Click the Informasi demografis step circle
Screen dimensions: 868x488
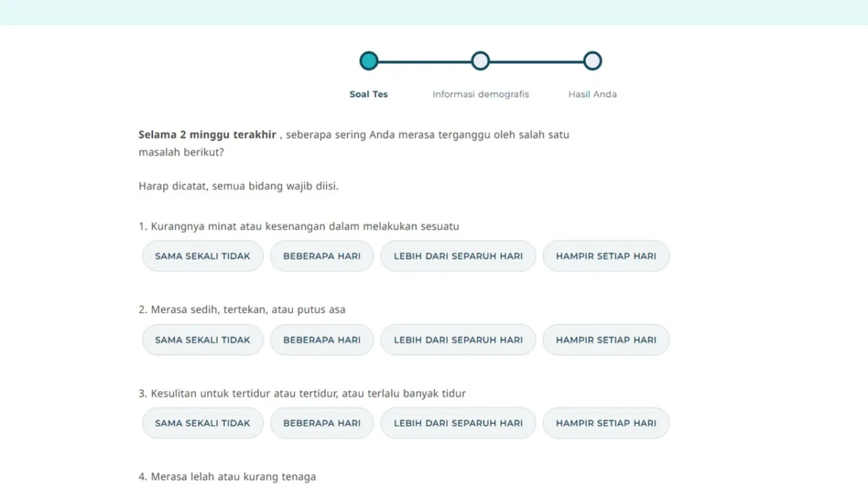(480, 61)
